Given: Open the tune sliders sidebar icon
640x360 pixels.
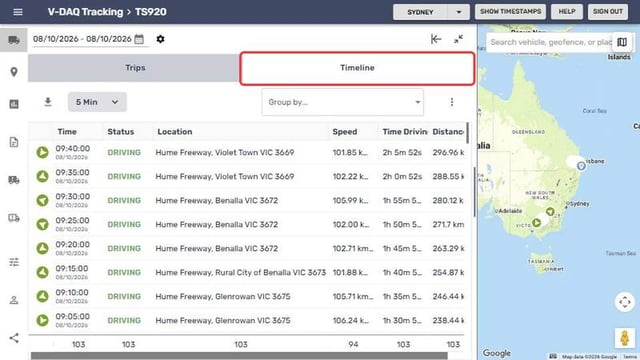Looking at the screenshot, I should [x=14, y=262].
